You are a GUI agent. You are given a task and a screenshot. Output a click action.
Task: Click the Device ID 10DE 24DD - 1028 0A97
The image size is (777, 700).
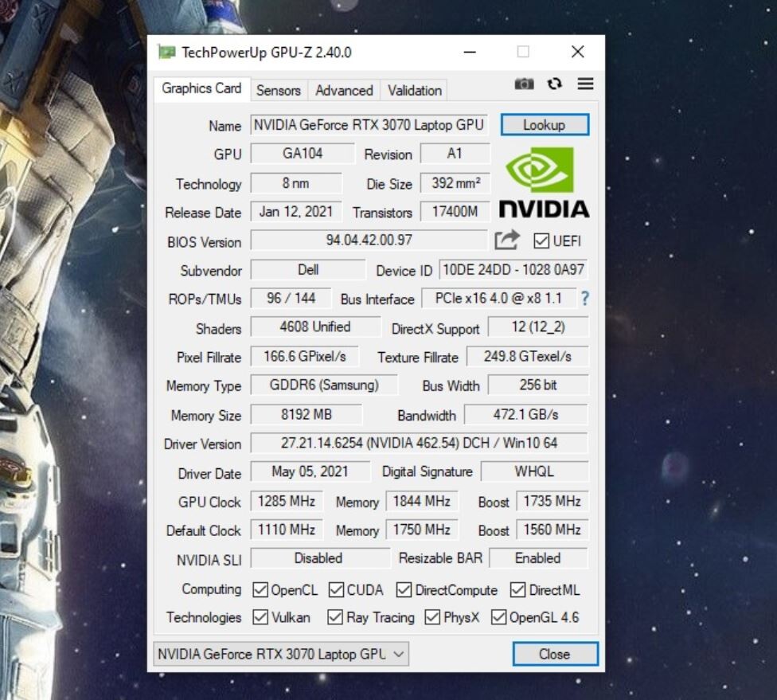[513, 270]
